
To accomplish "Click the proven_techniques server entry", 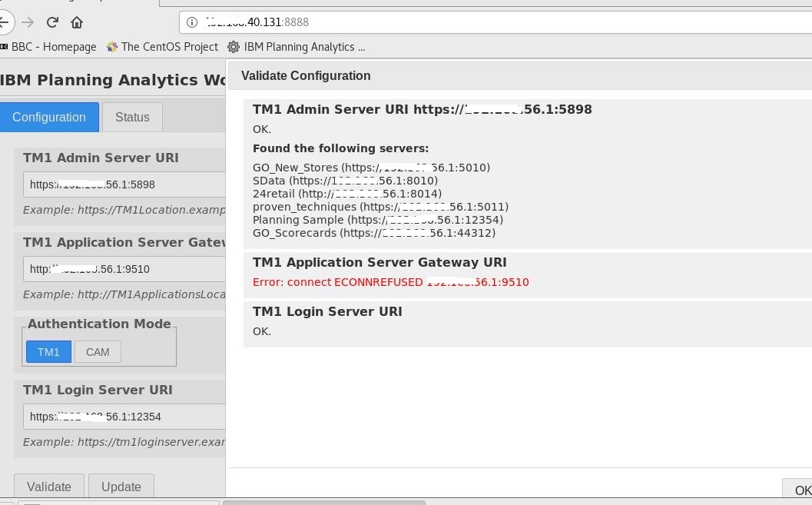I will (x=380, y=207).
